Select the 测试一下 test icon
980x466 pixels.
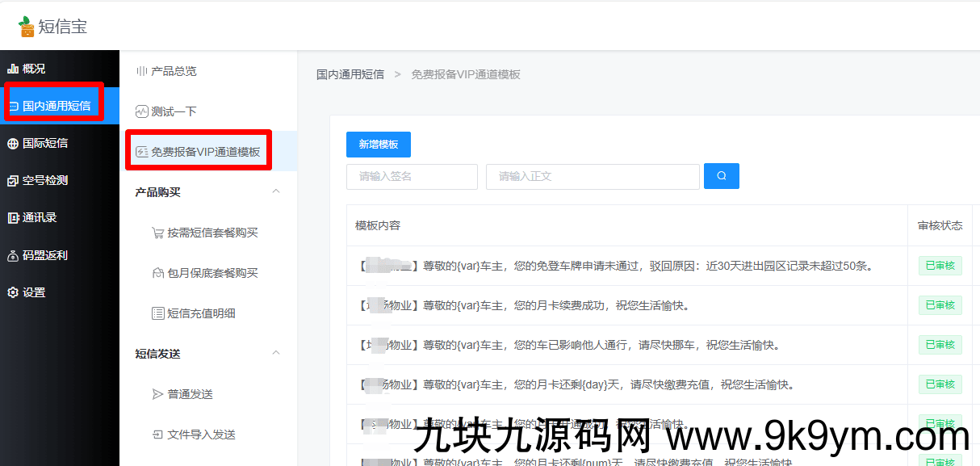tap(144, 111)
